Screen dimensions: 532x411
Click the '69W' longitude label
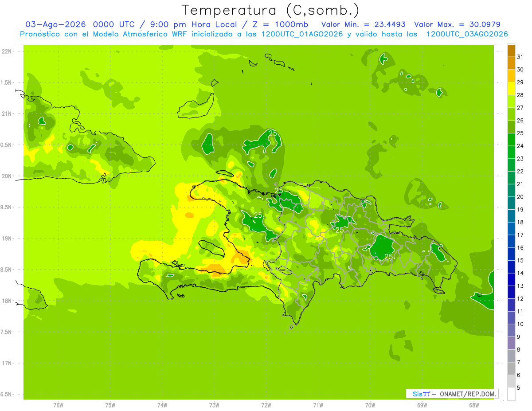pyautogui.click(x=422, y=405)
